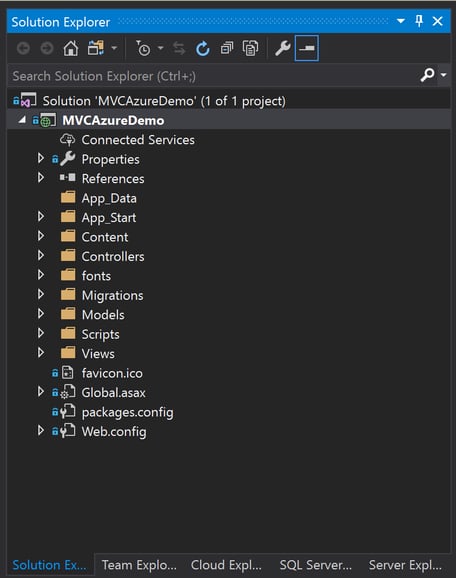Image resolution: width=456 pixels, height=578 pixels.
Task: Toggle Show All Files button
Action: [250, 48]
